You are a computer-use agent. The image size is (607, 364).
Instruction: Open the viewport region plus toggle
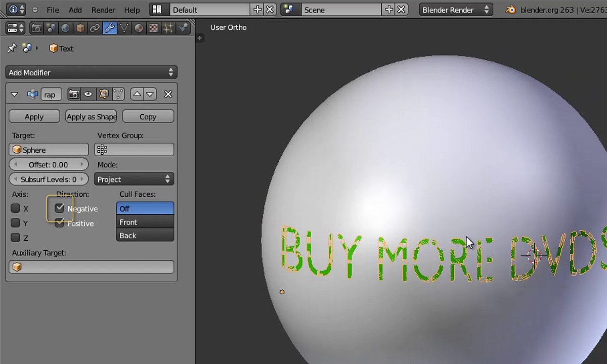[x=200, y=38]
